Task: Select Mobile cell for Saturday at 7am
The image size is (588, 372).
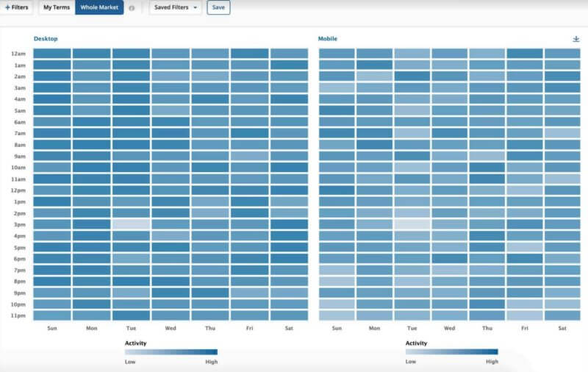Action: [562, 133]
